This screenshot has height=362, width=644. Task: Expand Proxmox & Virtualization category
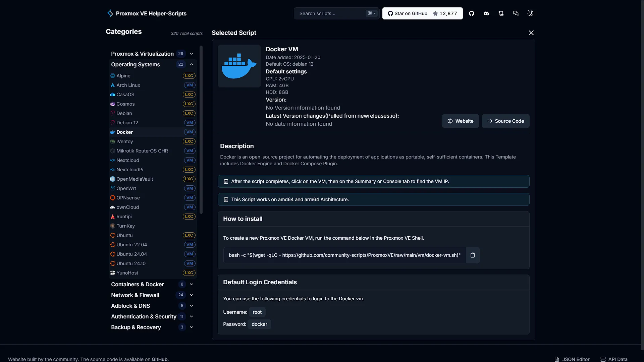coord(153,54)
